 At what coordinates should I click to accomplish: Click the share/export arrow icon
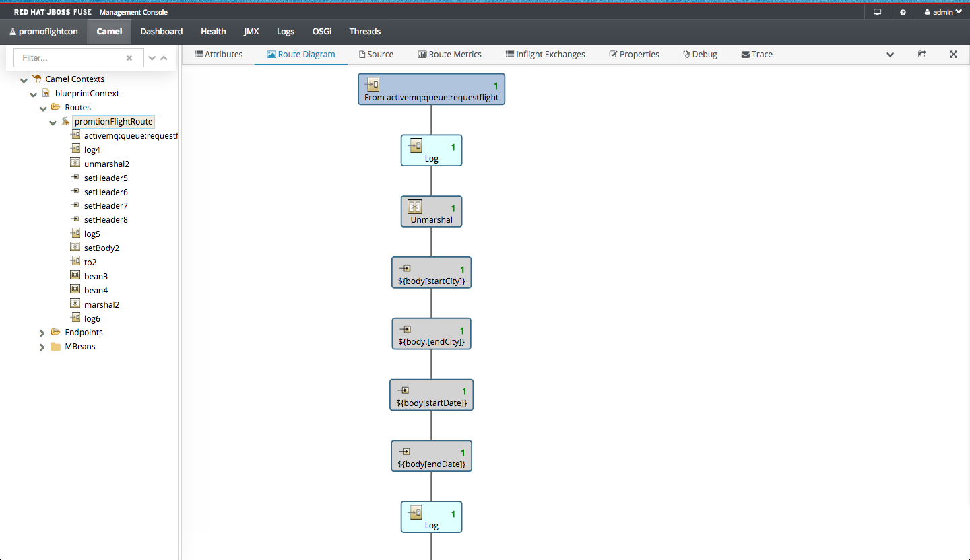tap(922, 55)
